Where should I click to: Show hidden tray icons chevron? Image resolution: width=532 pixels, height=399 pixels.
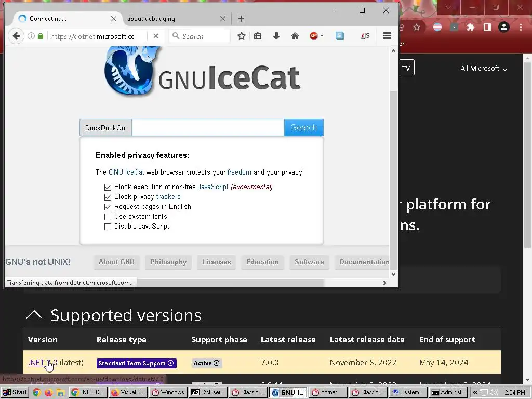click(475, 393)
